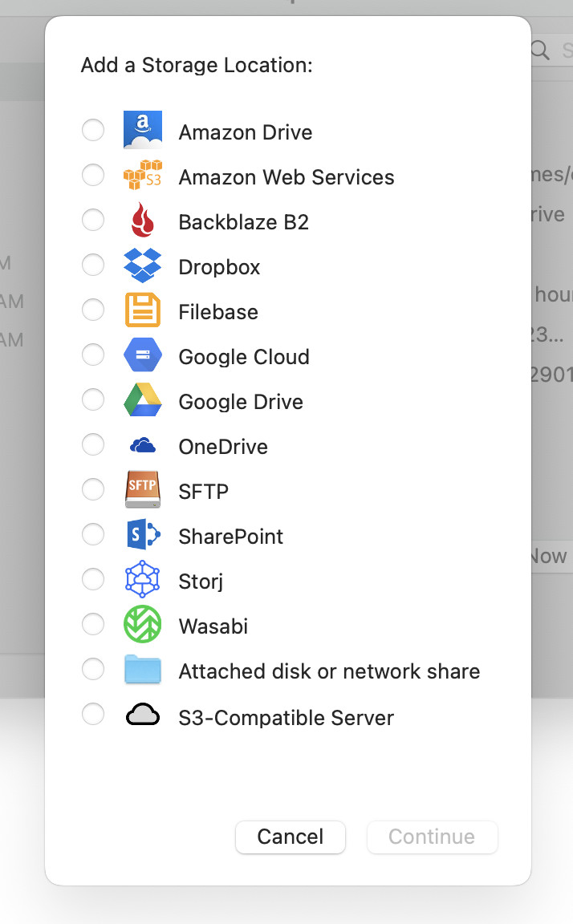The height and width of the screenshot is (924, 573).
Task: Select the Google Cloud radio button
Action: (x=93, y=355)
